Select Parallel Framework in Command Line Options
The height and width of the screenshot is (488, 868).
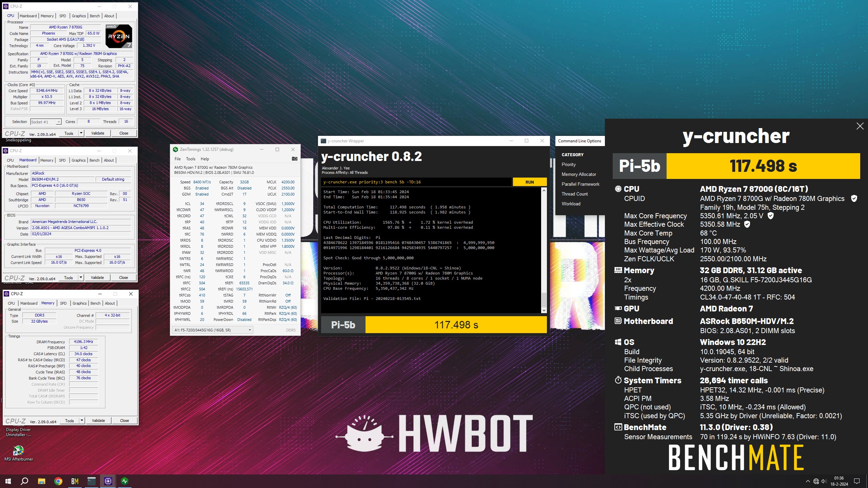click(x=580, y=184)
